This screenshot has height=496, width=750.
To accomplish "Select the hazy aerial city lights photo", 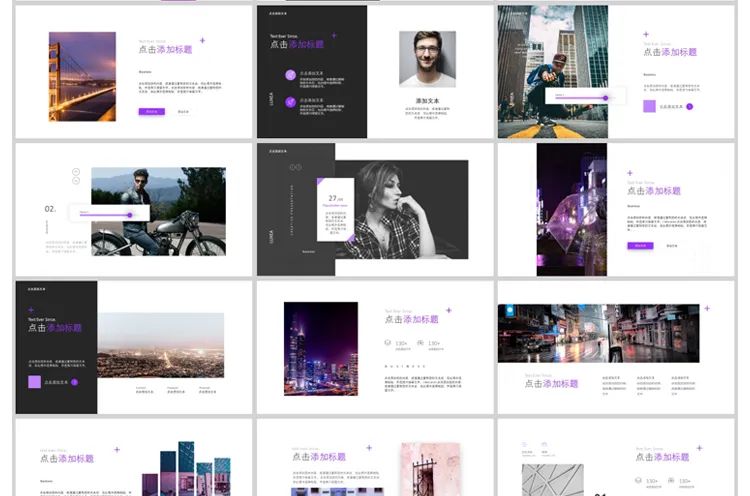I will tap(160, 345).
